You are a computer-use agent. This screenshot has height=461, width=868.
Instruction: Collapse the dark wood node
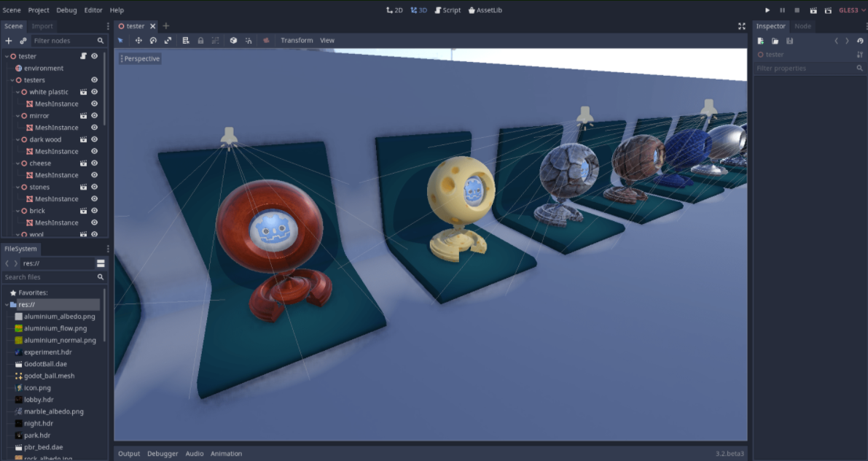[x=17, y=139]
